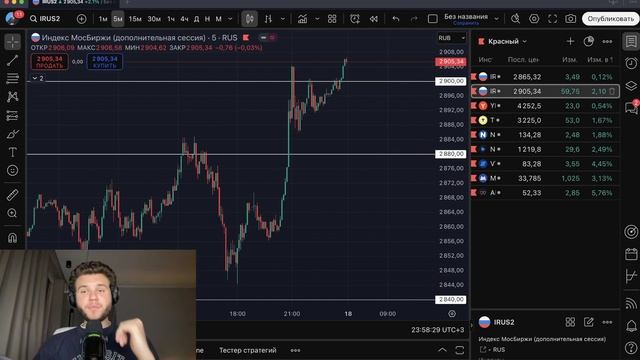Undo the last chart action

(396, 19)
